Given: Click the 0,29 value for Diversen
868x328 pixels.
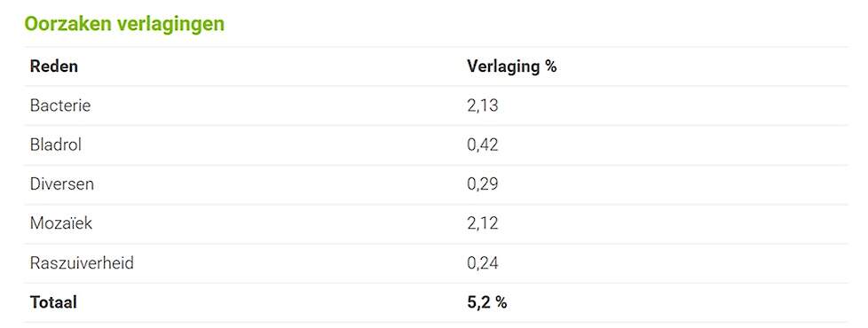Looking at the screenshot, I should pyautogui.click(x=483, y=184).
